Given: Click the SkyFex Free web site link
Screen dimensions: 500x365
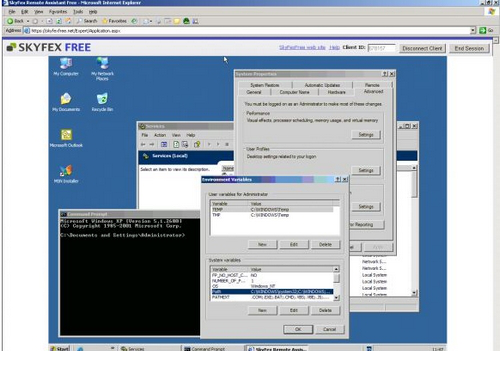Looking at the screenshot, I should pos(302,48).
